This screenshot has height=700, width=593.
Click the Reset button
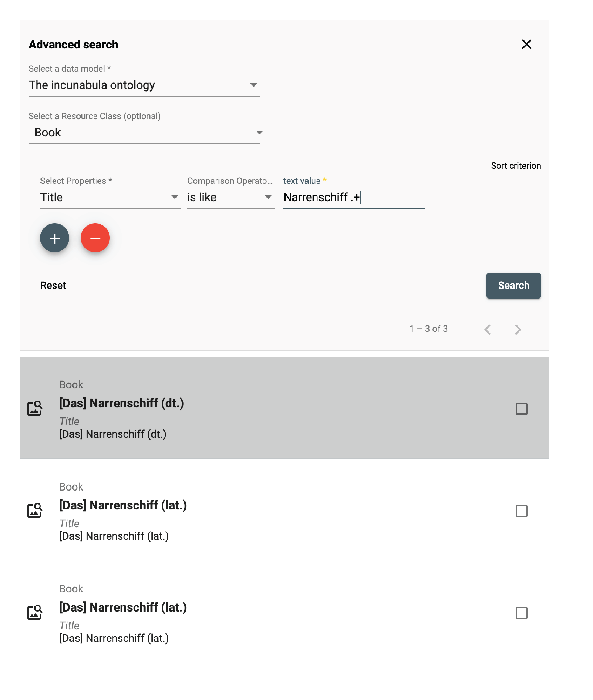pyautogui.click(x=54, y=285)
